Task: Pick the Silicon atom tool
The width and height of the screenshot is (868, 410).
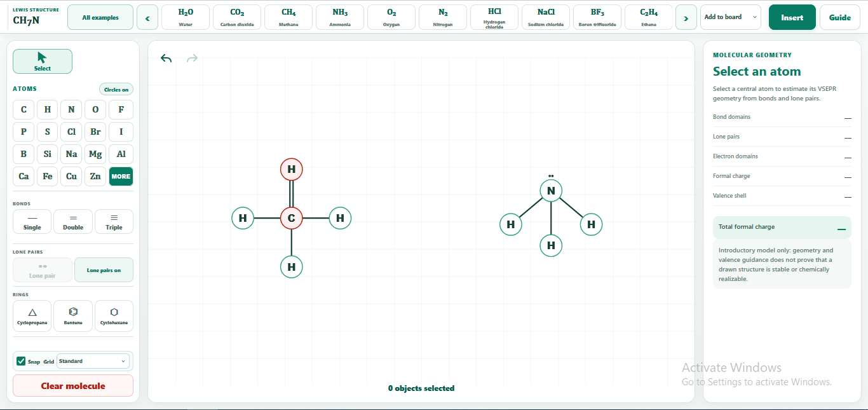Action: [x=48, y=154]
